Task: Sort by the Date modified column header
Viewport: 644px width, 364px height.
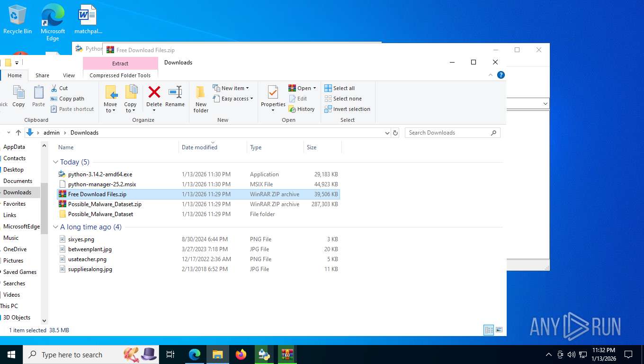Action: 213,147
